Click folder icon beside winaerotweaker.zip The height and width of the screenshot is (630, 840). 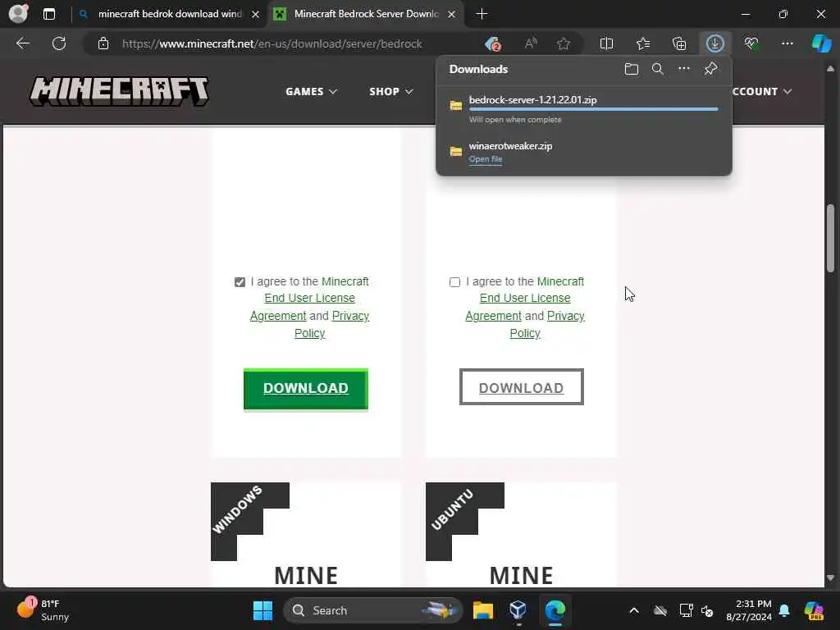point(456,151)
